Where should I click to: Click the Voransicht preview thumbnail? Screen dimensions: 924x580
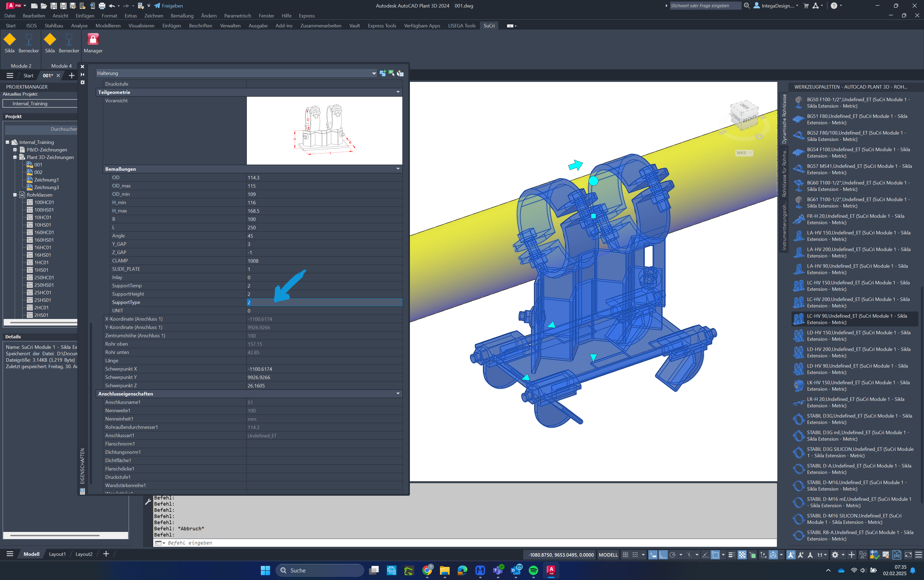pos(324,130)
